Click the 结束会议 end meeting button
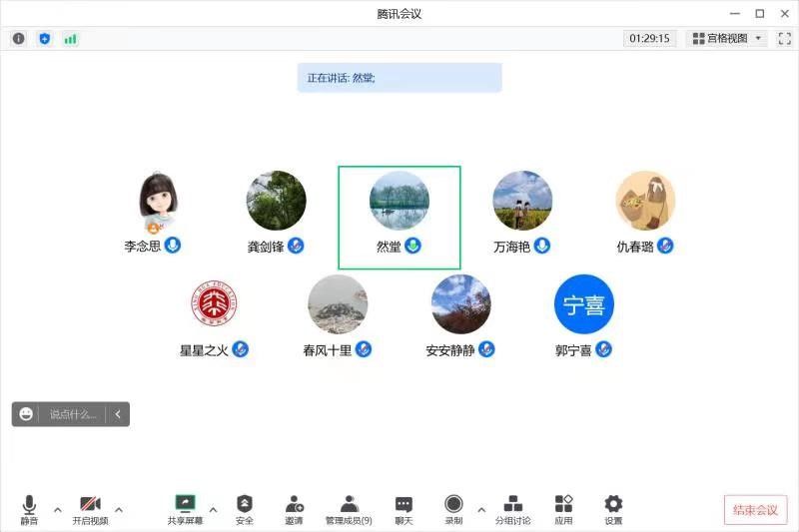This screenshot has height=532, width=799. 755,510
